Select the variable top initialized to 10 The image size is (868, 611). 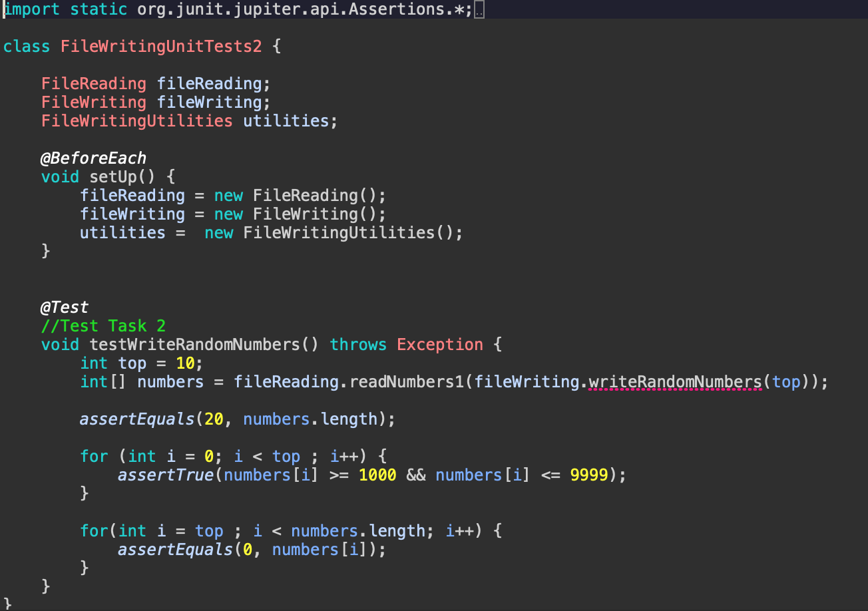(x=132, y=363)
